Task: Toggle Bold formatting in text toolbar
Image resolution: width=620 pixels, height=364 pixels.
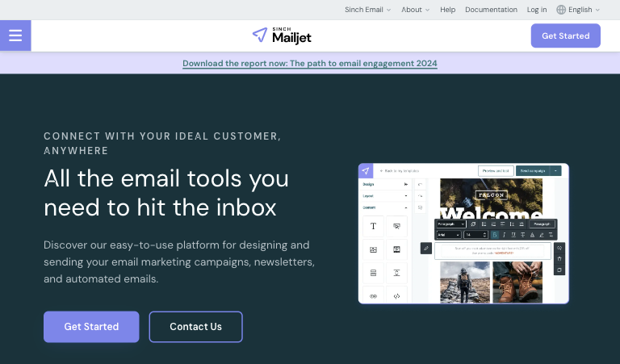Action: click(x=495, y=235)
